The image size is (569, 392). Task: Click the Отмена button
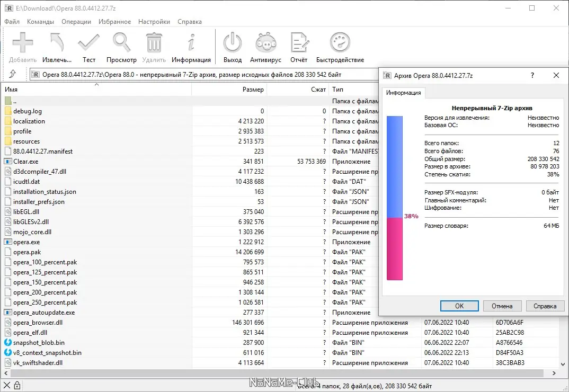[x=502, y=306]
